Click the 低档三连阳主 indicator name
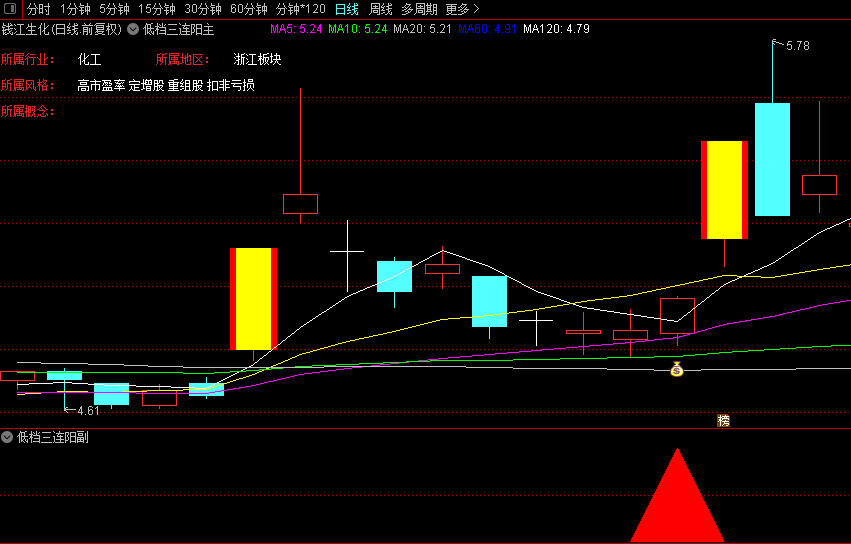This screenshot has width=851, height=544. click(x=179, y=29)
